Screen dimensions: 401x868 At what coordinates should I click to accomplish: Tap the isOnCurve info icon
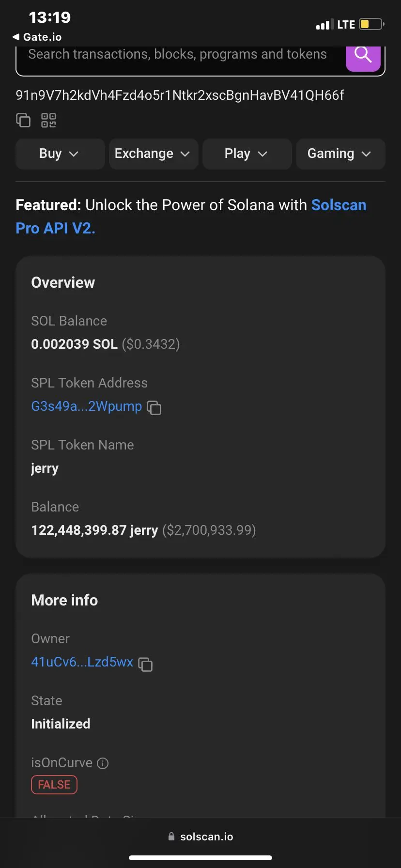103,763
